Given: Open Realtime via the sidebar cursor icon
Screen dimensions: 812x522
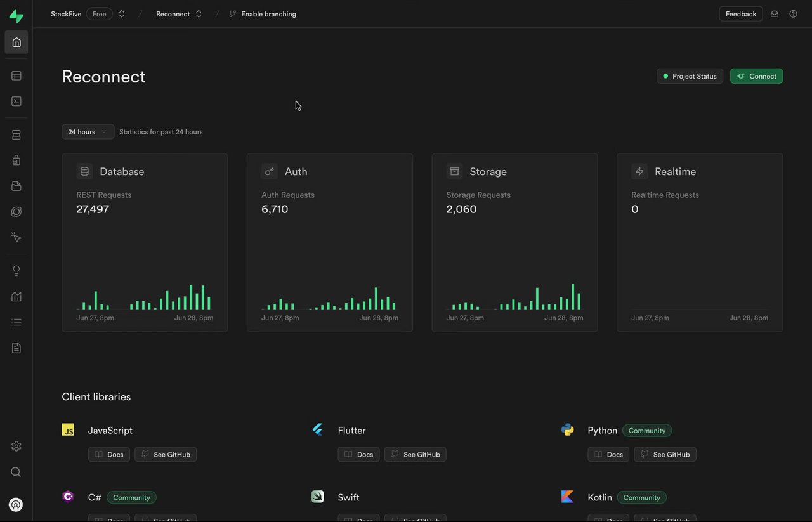Looking at the screenshot, I should 16,237.
